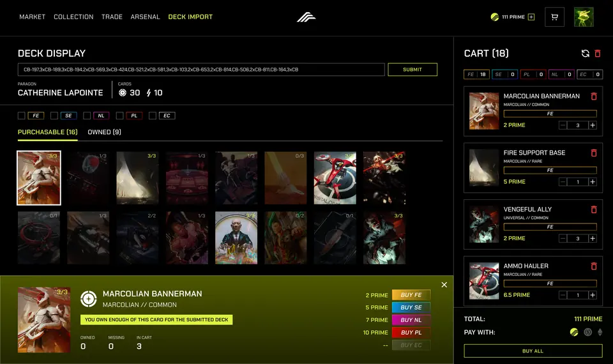Pay with the Ethereum icon
613x364 pixels.
click(x=600, y=332)
